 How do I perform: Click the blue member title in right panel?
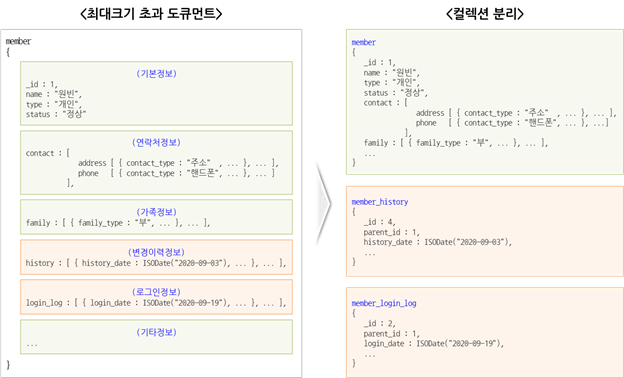click(x=363, y=42)
